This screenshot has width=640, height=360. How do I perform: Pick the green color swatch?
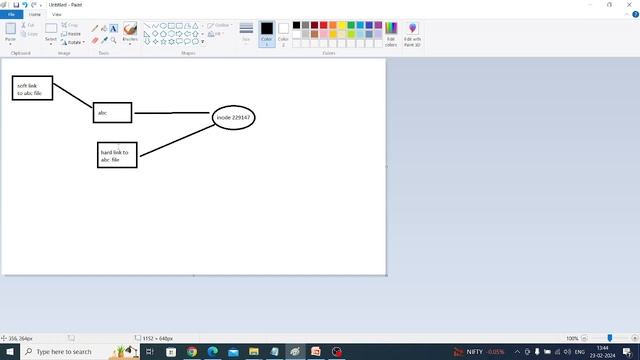point(351,25)
